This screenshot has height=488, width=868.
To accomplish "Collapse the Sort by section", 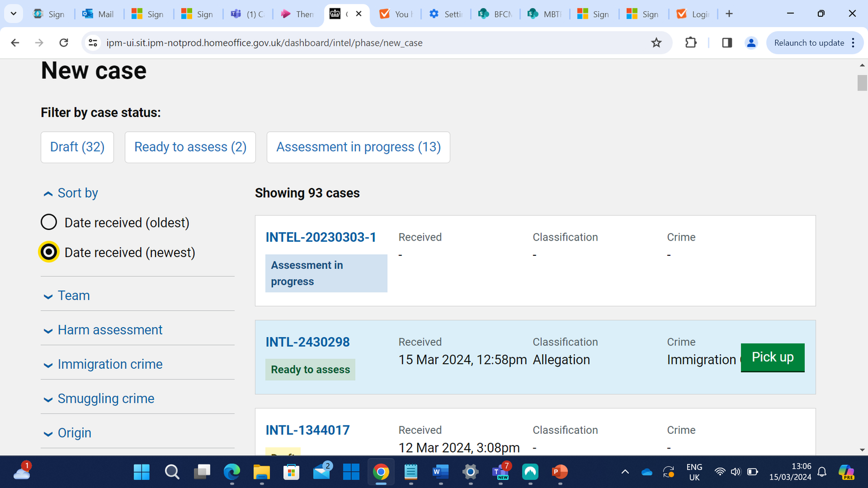I will tap(71, 193).
